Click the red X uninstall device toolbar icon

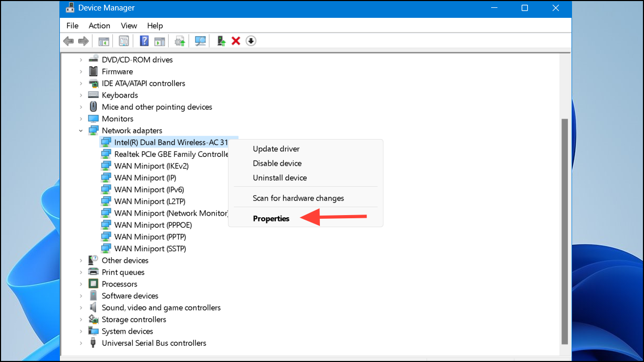point(236,41)
